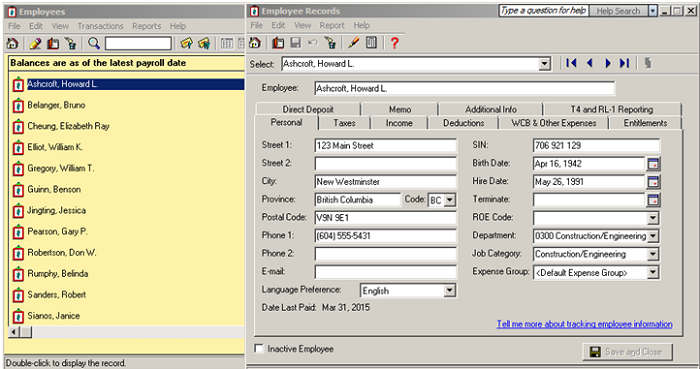Switch to the Additional Info tab
700x369 pixels.
click(x=491, y=109)
